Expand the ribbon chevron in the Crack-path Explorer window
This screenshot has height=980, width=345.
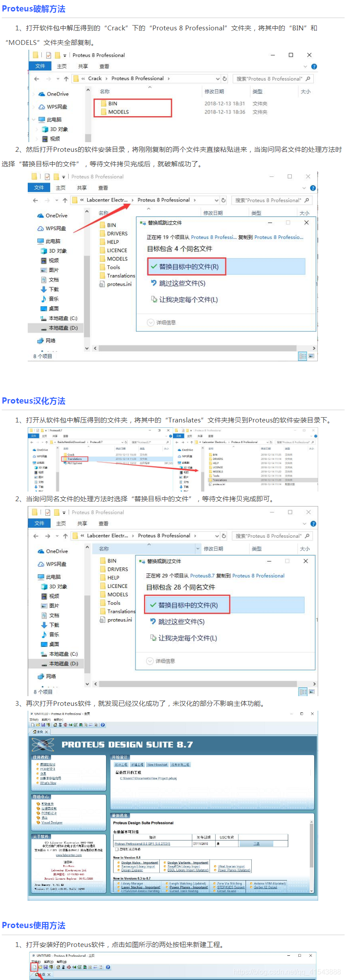[x=305, y=66]
